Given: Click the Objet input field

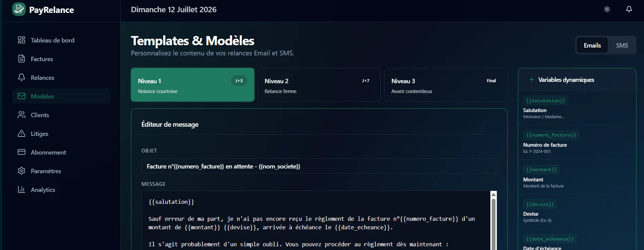Looking at the screenshot, I should pos(319,166).
